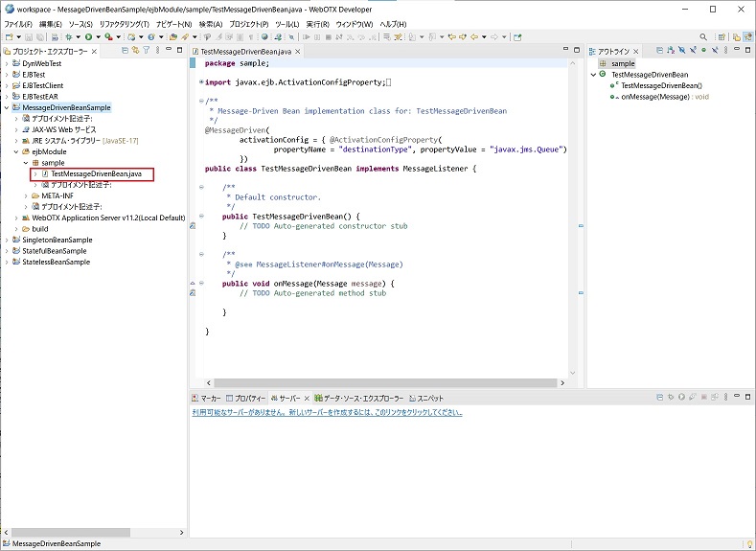Click the Search magnifier icon at top right
The width and height of the screenshot is (756, 551).
(x=703, y=36)
